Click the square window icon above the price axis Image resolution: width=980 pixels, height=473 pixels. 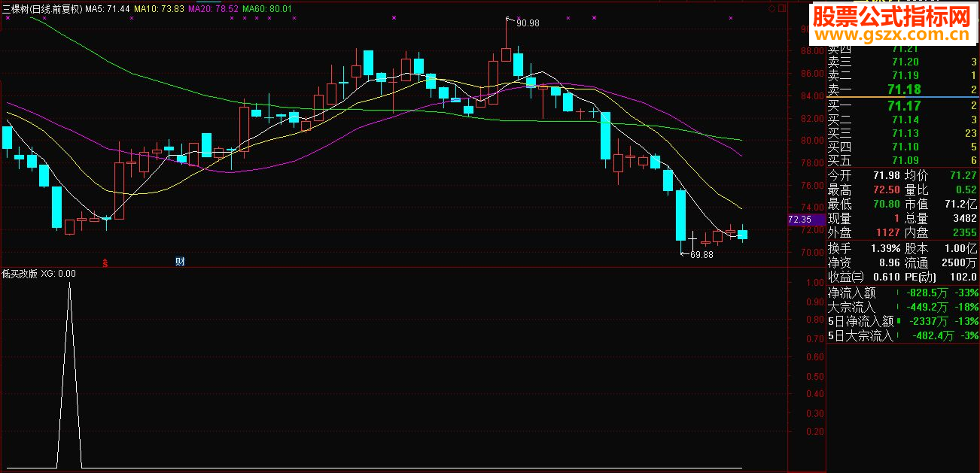(783, 7)
